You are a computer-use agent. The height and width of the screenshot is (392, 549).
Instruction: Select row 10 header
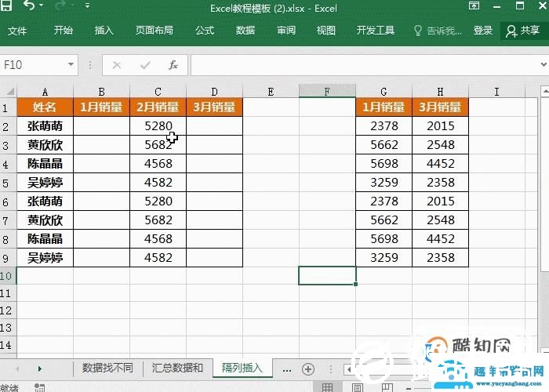tap(8, 276)
